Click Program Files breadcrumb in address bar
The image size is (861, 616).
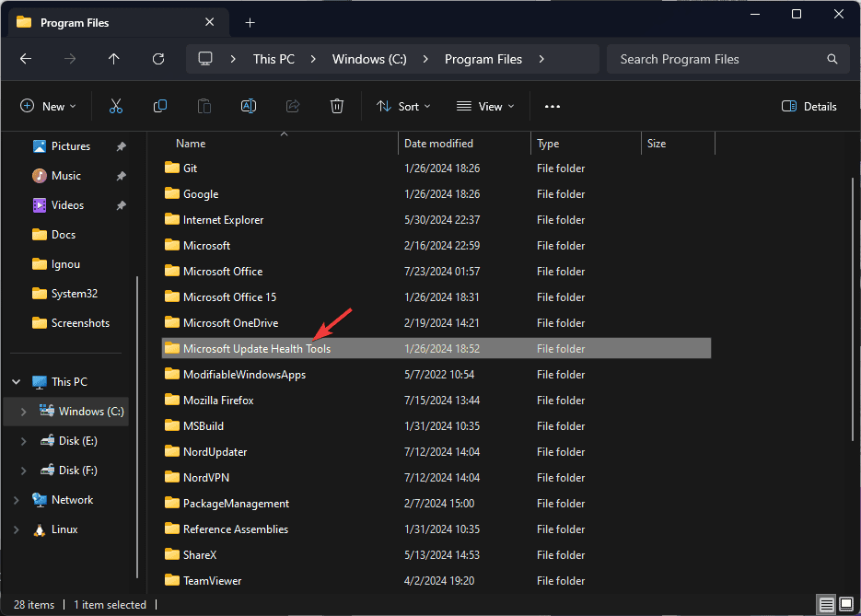pos(483,59)
